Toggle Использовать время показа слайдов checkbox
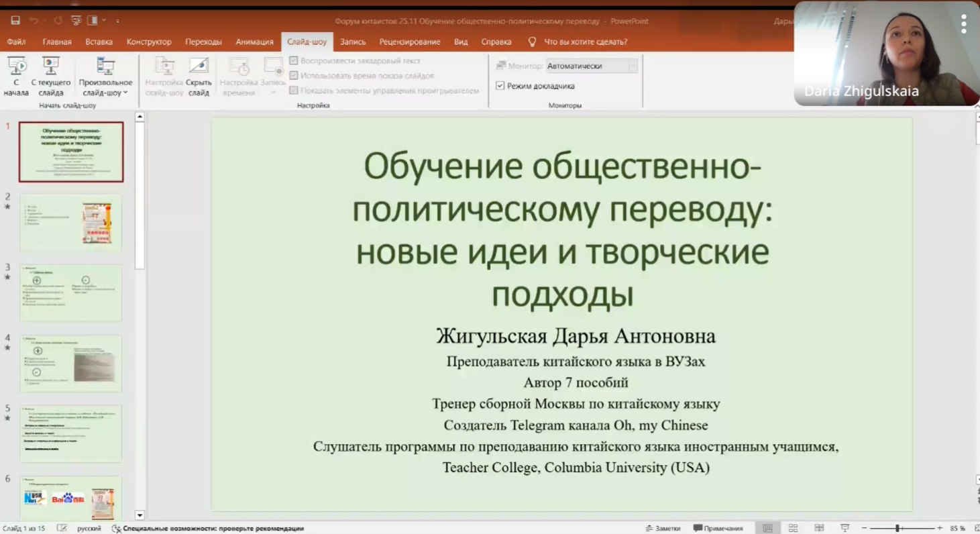This screenshot has height=534, width=980. pos(294,76)
